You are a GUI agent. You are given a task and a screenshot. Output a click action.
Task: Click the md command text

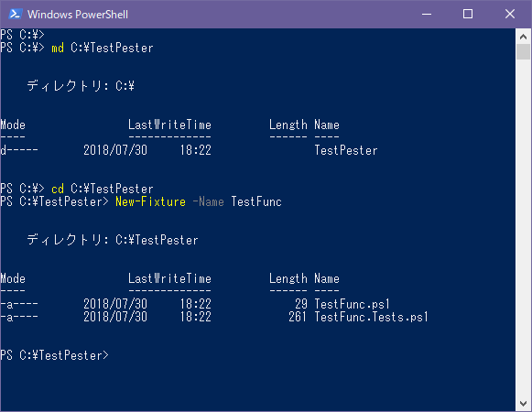pos(58,48)
